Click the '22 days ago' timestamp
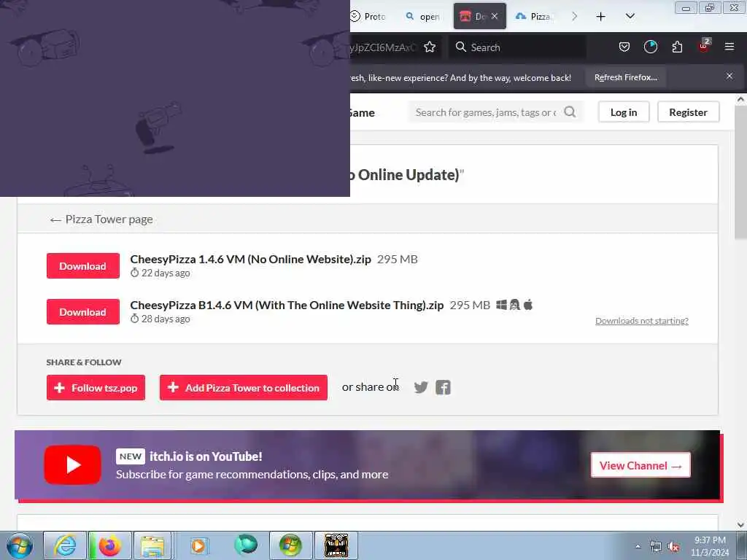This screenshot has height=560, width=747. point(166,273)
